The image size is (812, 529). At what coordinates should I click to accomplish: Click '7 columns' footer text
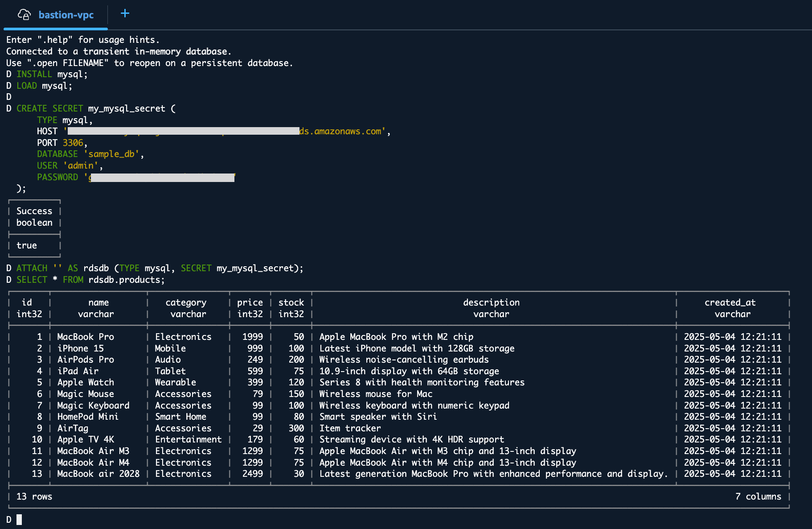[x=758, y=496]
